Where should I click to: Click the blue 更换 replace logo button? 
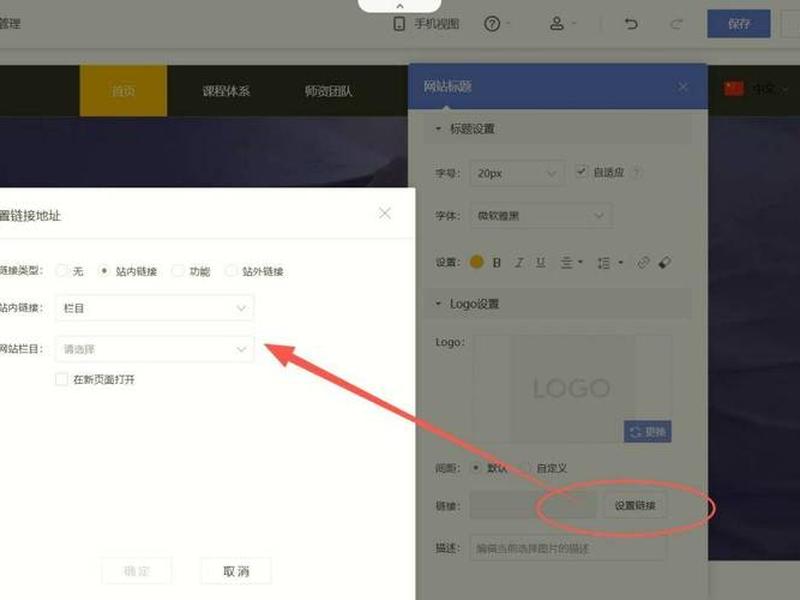pyautogui.click(x=647, y=432)
